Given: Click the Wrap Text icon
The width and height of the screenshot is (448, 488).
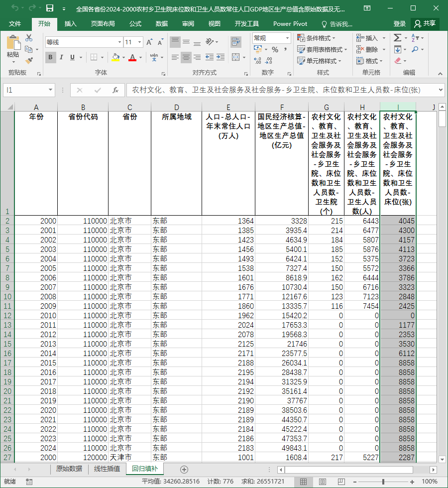Looking at the screenshot, I should 236,42.
